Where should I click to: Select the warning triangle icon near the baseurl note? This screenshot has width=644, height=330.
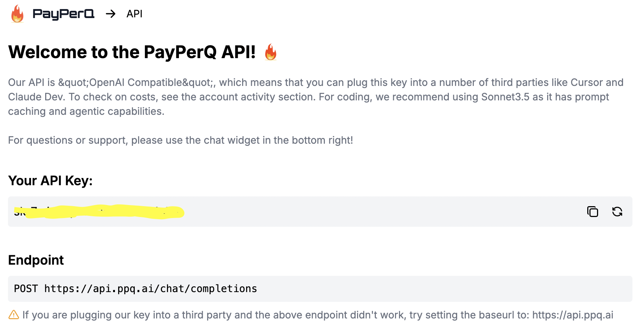(13, 315)
